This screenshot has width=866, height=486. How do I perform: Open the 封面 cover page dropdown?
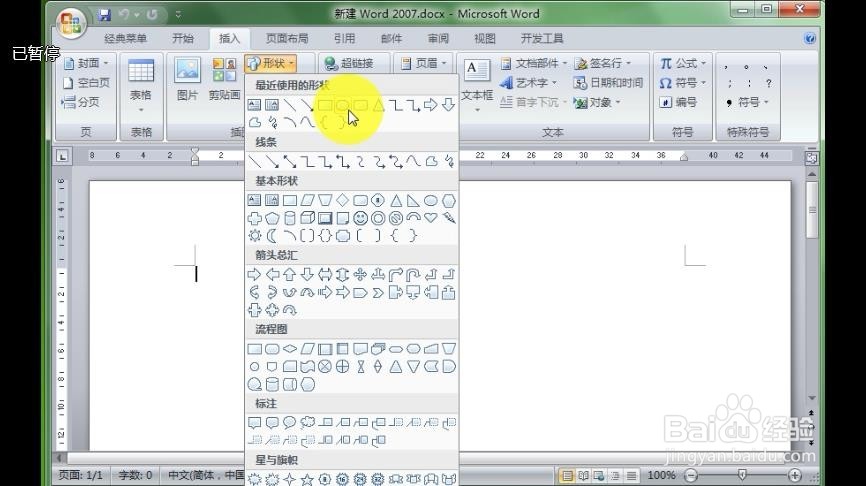(87, 64)
